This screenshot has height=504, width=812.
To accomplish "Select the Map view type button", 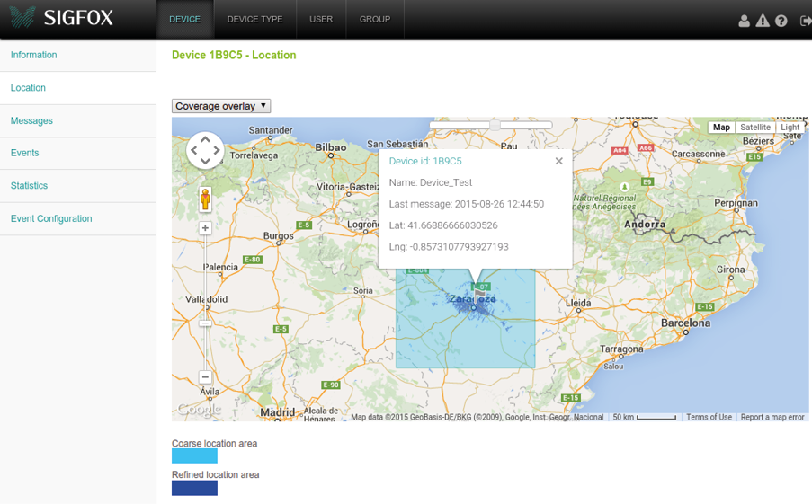I will [x=721, y=128].
